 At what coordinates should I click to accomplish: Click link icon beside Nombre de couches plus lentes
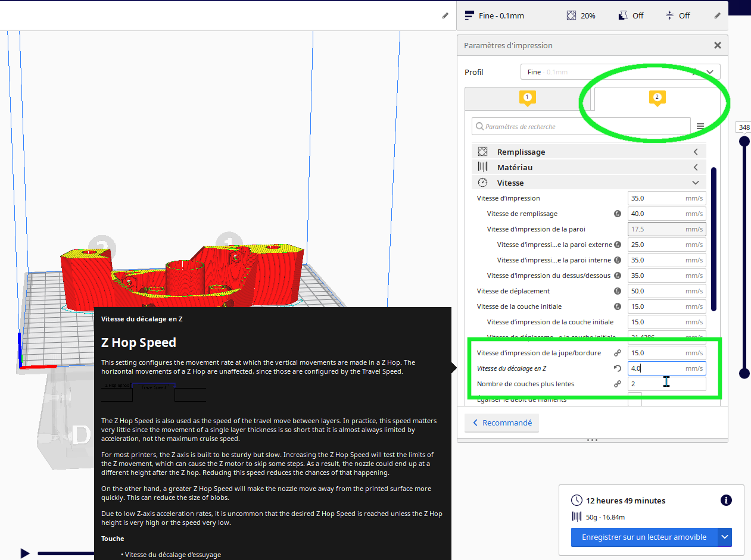[618, 384]
